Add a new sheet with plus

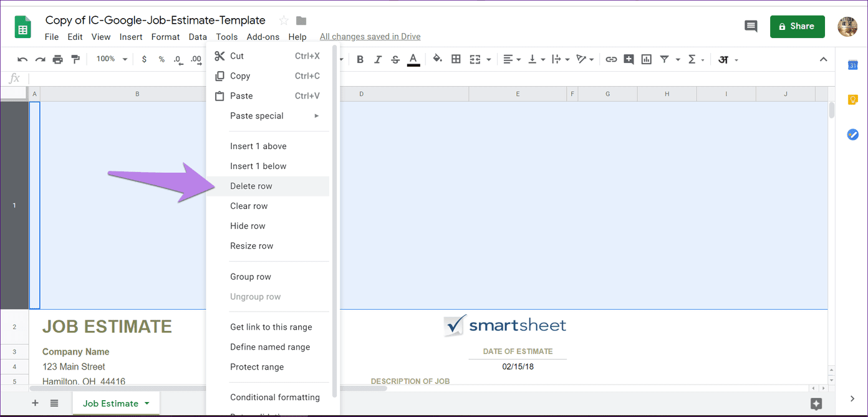pos(35,403)
